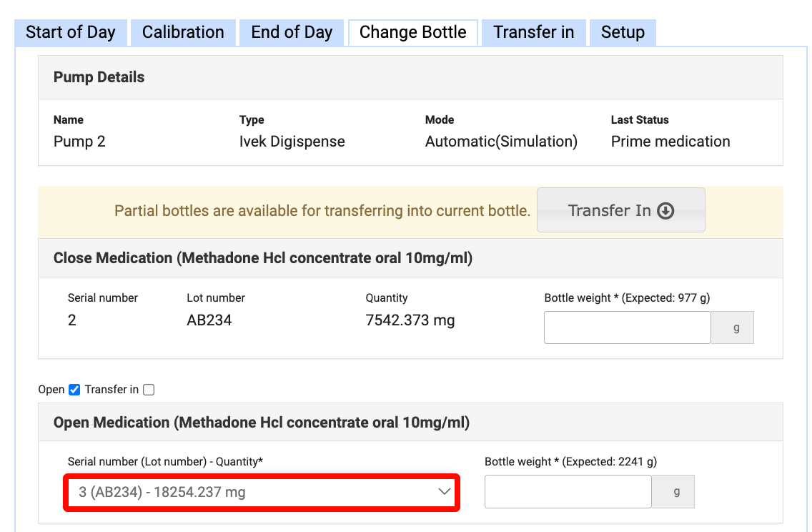812x532 pixels.
Task: Focus the Close Medication bottle weight field
Action: 627,327
